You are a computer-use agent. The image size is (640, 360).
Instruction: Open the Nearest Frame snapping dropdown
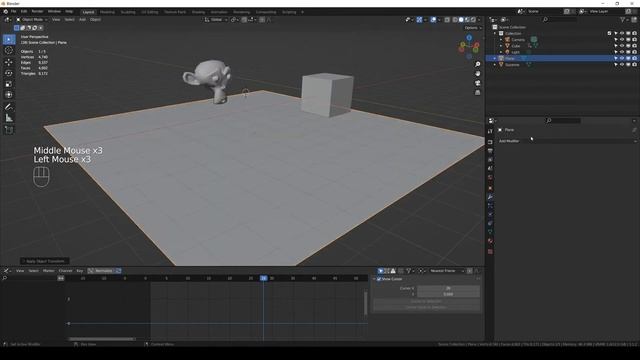pyautogui.click(x=447, y=271)
